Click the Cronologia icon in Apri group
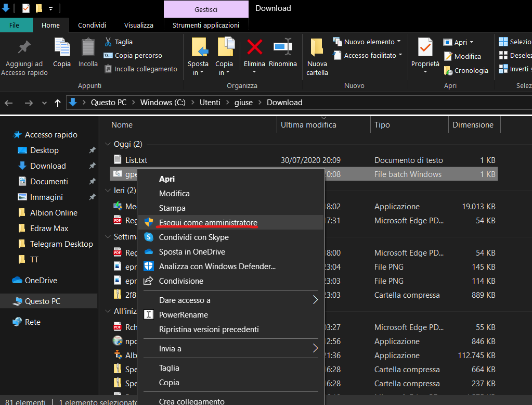 click(448, 70)
